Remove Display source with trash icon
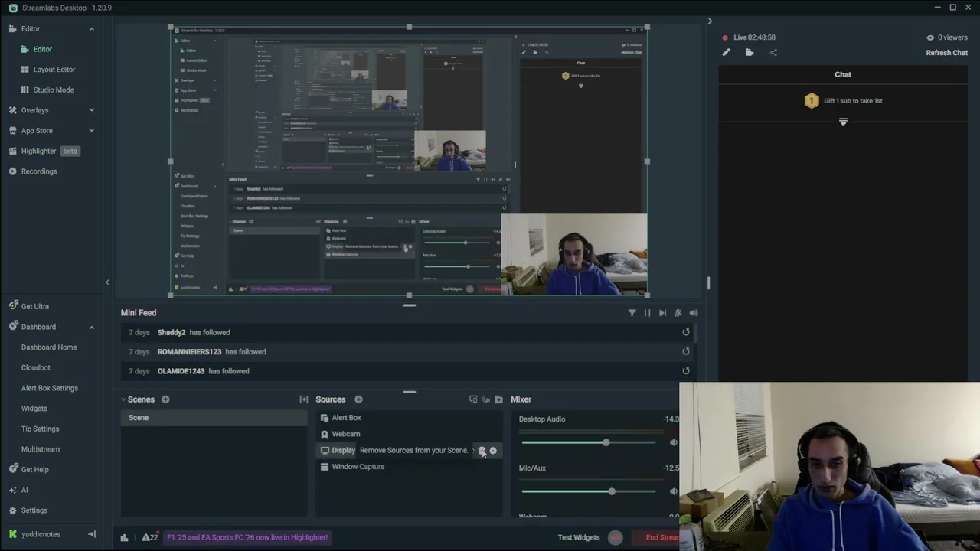 pos(482,451)
